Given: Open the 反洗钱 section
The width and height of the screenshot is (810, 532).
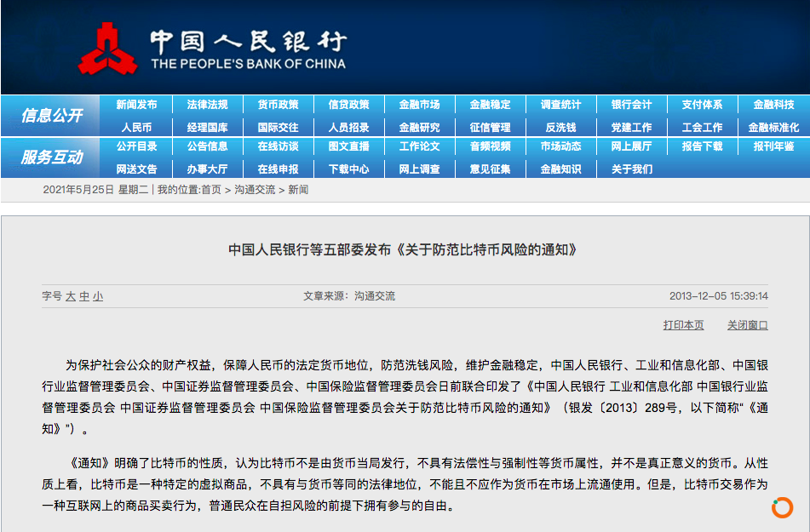Looking at the screenshot, I should (x=561, y=128).
